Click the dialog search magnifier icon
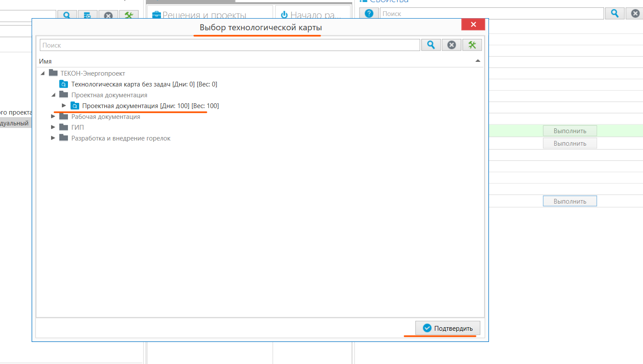This screenshot has height=364, width=643. 431,45
